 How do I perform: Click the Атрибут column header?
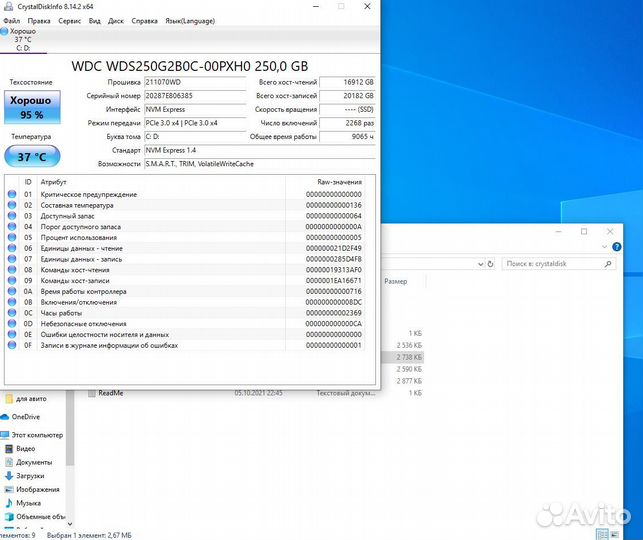[x=53, y=182]
